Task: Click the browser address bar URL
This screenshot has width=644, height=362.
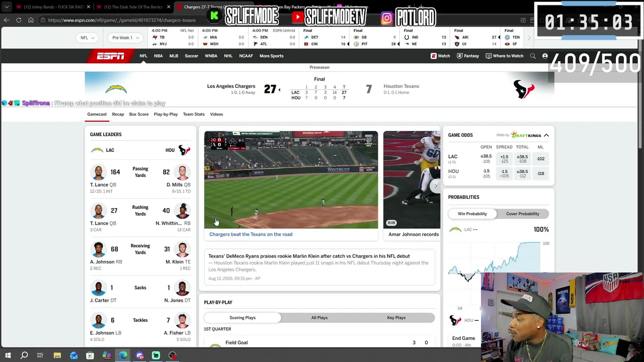Action: [122, 20]
